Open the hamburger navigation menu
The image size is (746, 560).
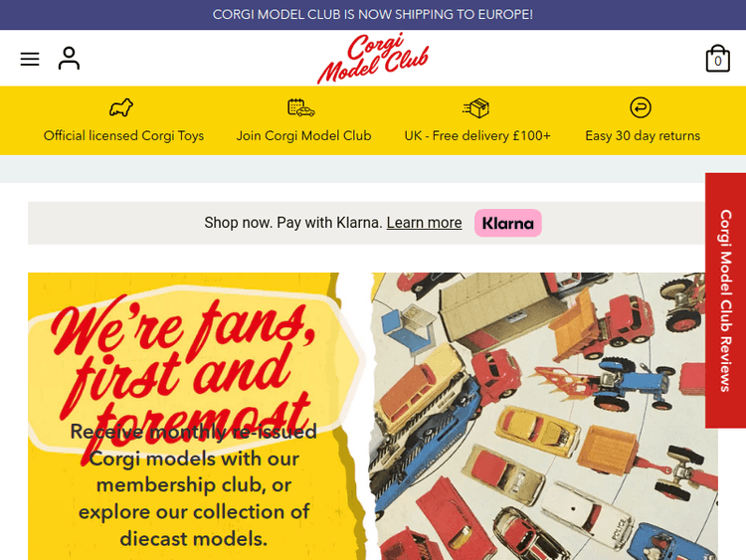[x=30, y=59]
